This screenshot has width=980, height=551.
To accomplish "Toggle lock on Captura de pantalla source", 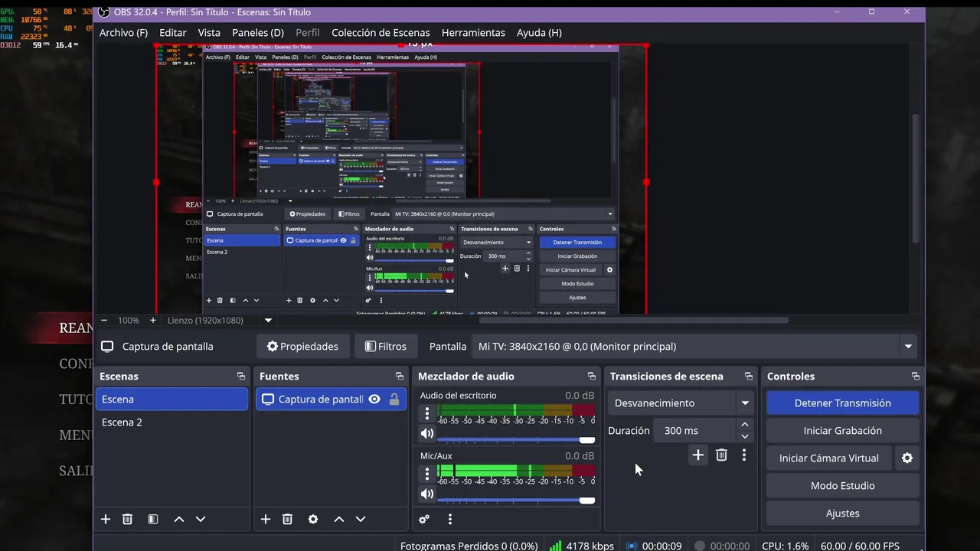I will click(394, 399).
